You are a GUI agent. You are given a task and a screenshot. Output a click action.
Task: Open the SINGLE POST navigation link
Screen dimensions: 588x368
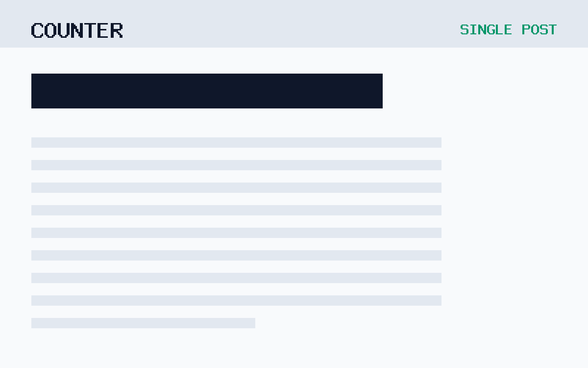pos(508,29)
